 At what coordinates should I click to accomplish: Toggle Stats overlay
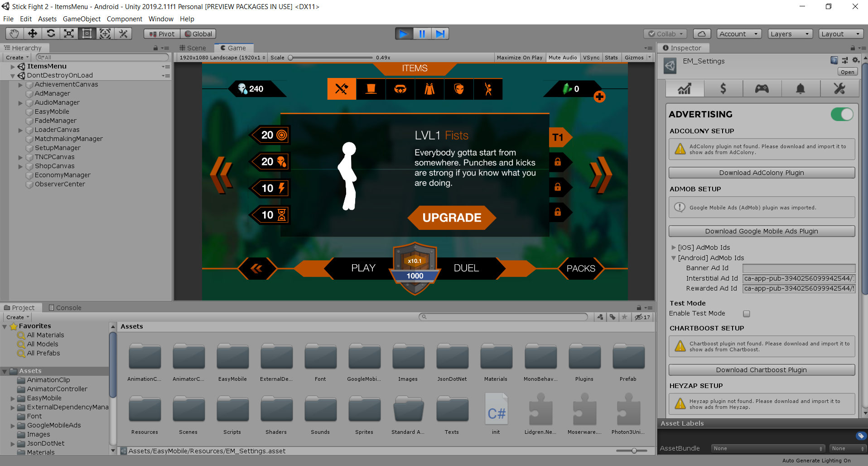[611, 58]
